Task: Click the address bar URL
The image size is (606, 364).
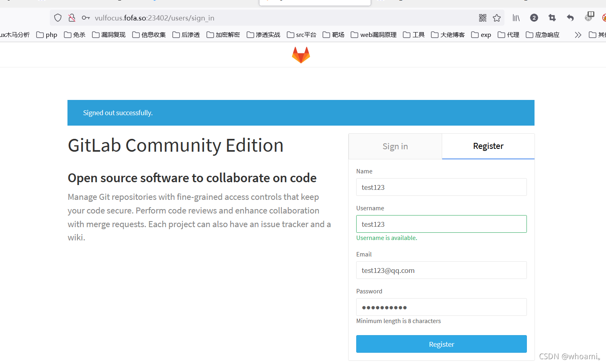Action: pos(155,18)
